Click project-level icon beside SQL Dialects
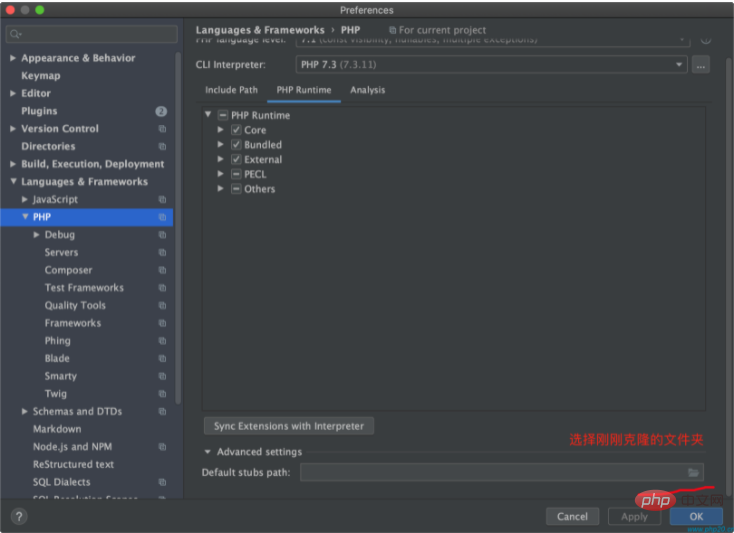The height and width of the screenshot is (533, 734). 162,482
